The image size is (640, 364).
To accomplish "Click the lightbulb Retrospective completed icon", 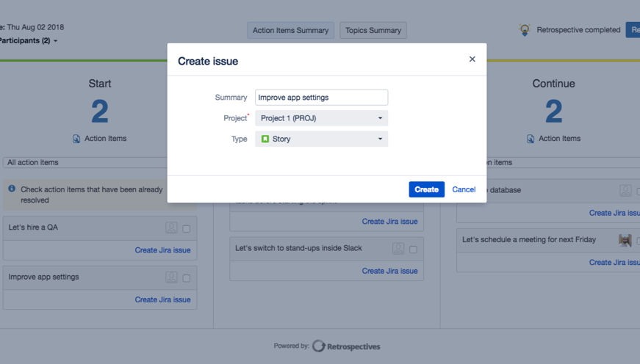I will 525,30.
